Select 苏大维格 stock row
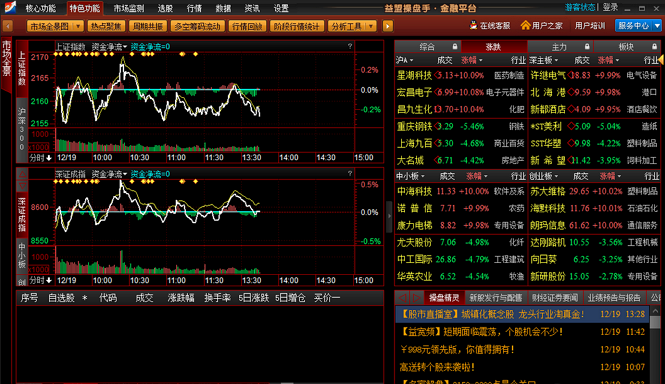Screen dimensions: 665x384 coord(594,191)
